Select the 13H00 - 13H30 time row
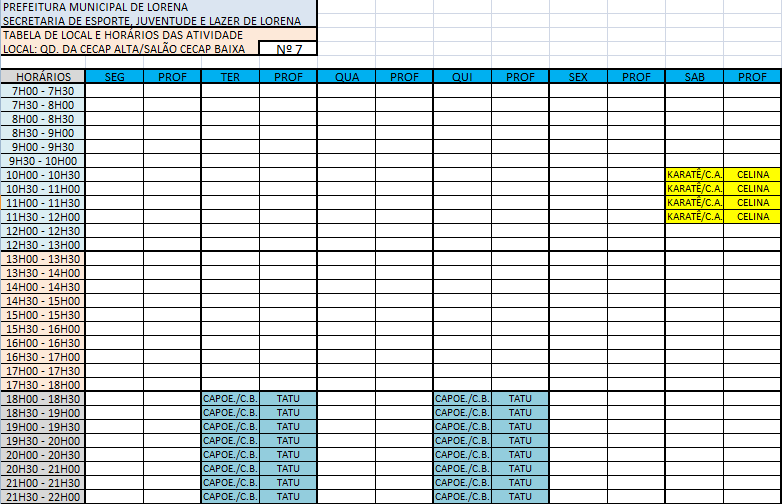 pos(43,259)
